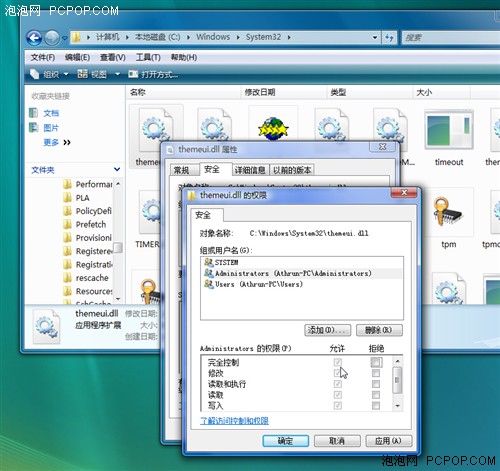Screen dimensions: 500x471
Task: Click the PolicyDefi folder icon
Action: 67,211
